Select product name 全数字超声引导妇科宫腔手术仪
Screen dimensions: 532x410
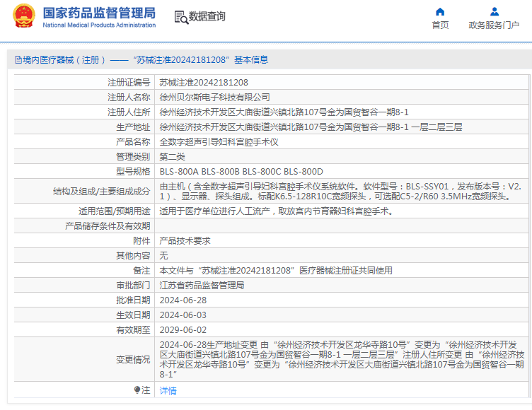(x=219, y=142)
